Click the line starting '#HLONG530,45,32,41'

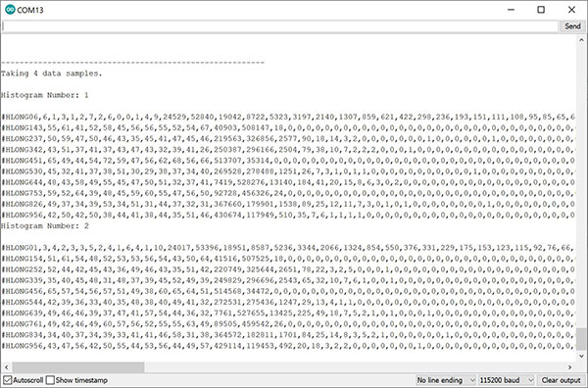click(x=288, y=171)
